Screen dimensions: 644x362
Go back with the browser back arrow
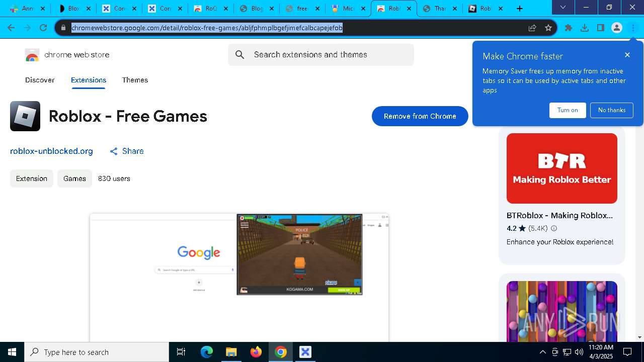tap(11, 28)
